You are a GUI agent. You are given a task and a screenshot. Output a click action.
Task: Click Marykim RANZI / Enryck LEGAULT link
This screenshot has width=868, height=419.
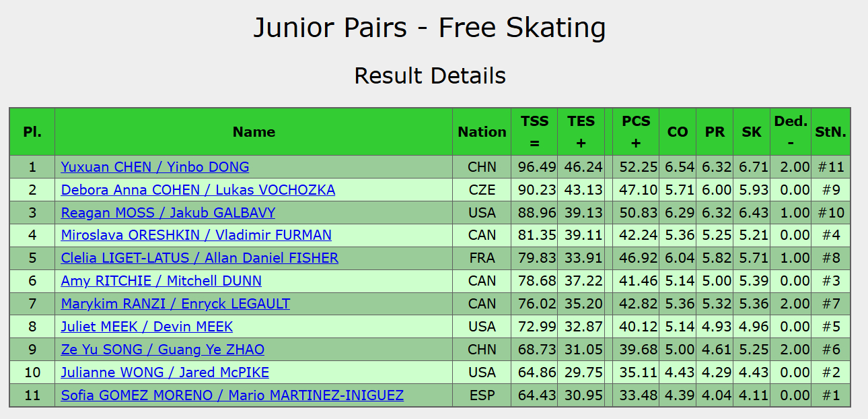pyautogui.click(x=176, y=304)
